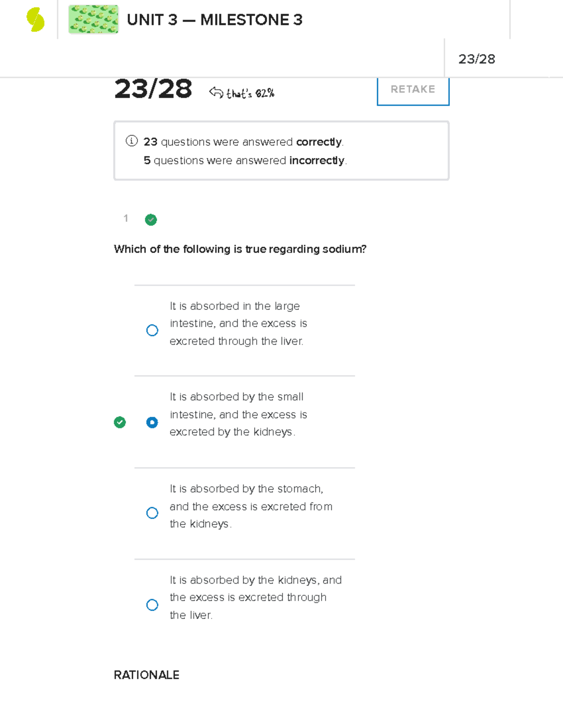Click the green checkmark beside question 1

[151, 219]
